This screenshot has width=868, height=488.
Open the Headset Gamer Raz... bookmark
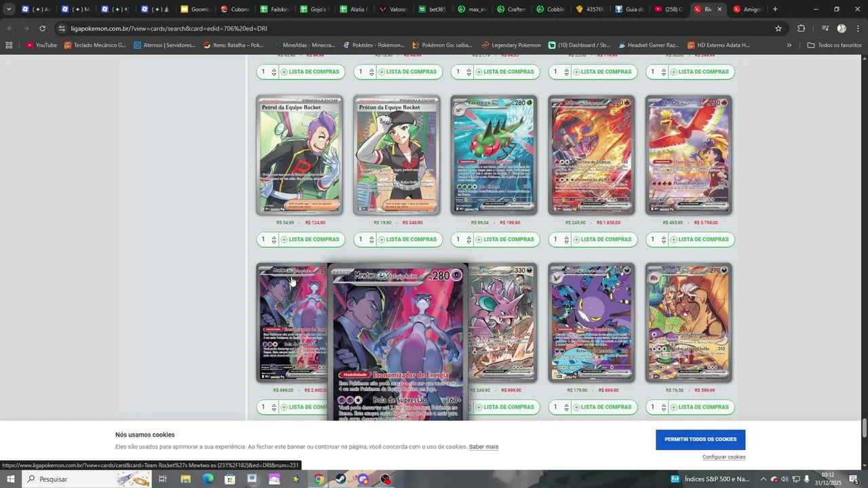tap(647, 45)
